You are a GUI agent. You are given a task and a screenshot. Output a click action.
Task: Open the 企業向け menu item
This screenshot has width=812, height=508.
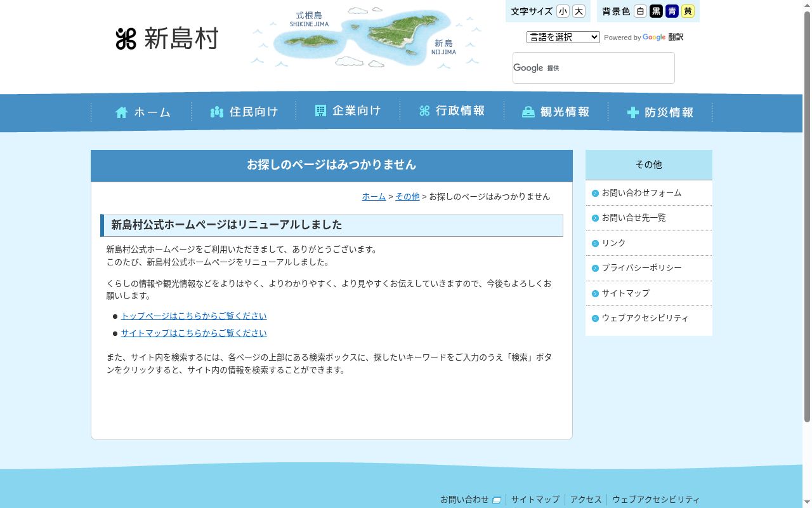[x=348, y=111]
